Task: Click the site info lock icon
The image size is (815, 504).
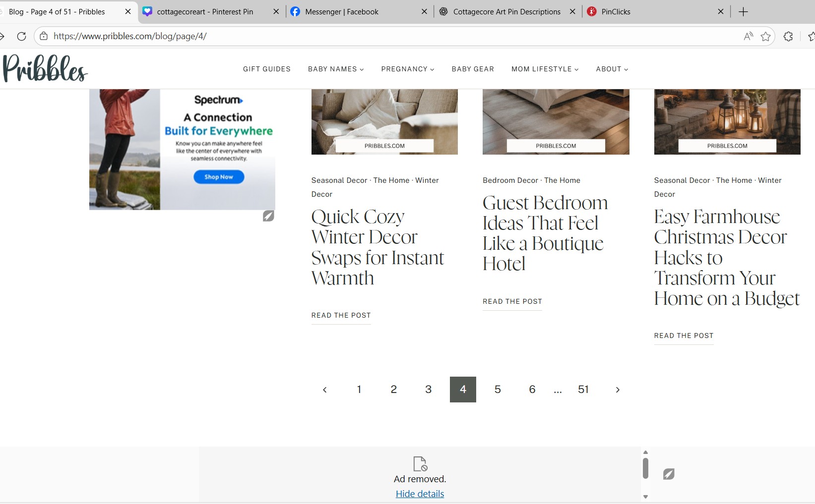Action: pos(44,36)
